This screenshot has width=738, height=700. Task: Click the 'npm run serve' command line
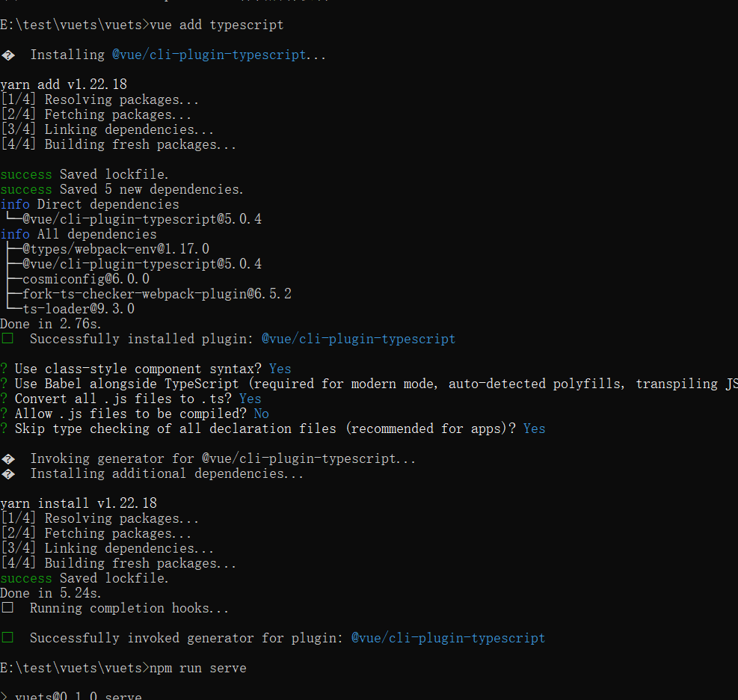(123, 668)
